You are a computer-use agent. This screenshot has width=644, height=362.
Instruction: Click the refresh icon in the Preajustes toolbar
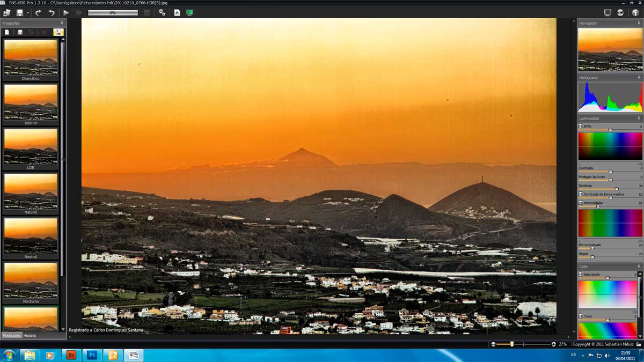[x=31, y=32]
